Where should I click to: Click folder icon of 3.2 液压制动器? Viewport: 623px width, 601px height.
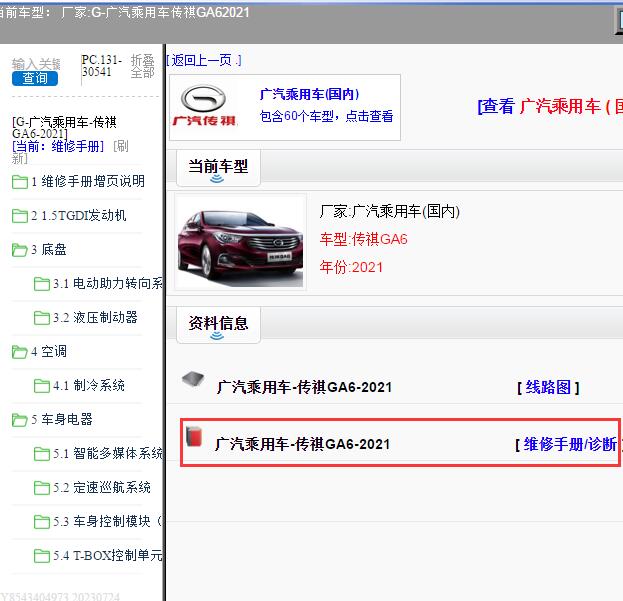pos(42,318)
